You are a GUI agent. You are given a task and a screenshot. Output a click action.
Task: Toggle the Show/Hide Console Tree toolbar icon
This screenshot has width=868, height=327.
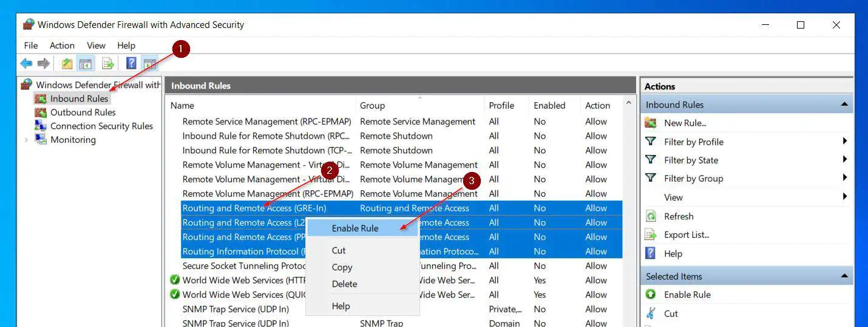click(x=86, y=63)
